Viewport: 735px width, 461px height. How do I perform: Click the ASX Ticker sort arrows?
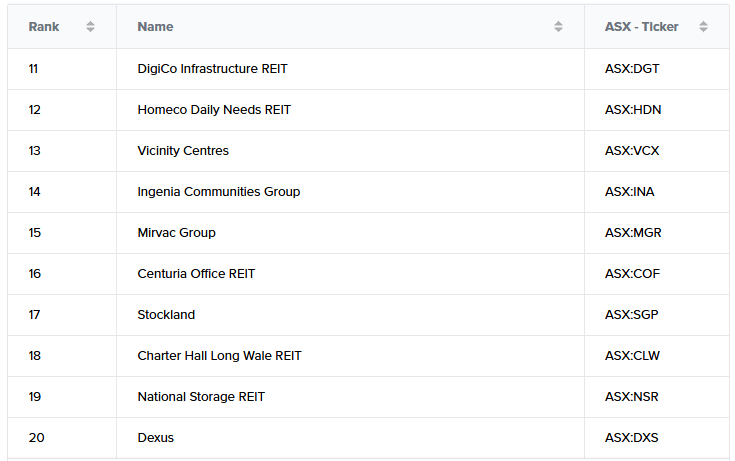coord(703,27)
